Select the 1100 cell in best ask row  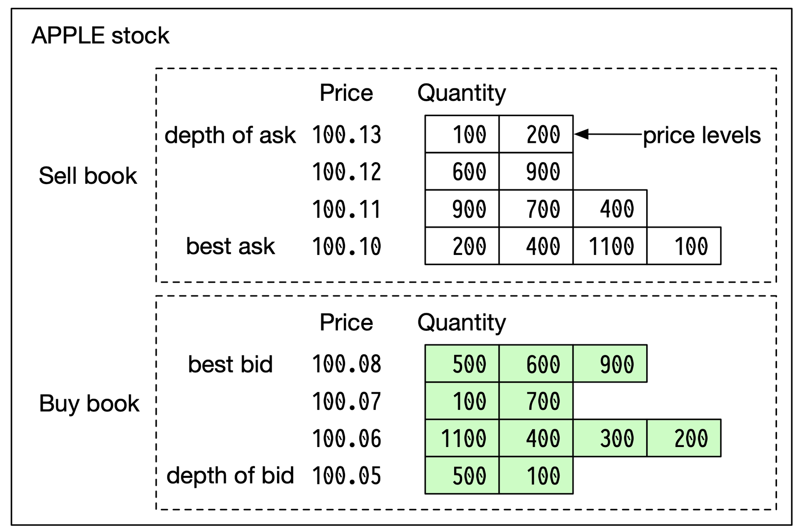coord(610,246)
